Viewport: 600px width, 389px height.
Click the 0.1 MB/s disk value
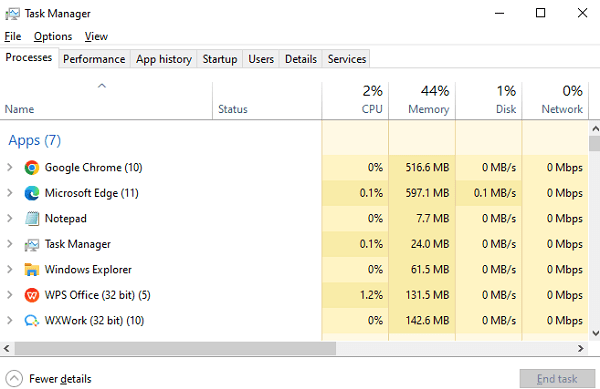[495, 193]
